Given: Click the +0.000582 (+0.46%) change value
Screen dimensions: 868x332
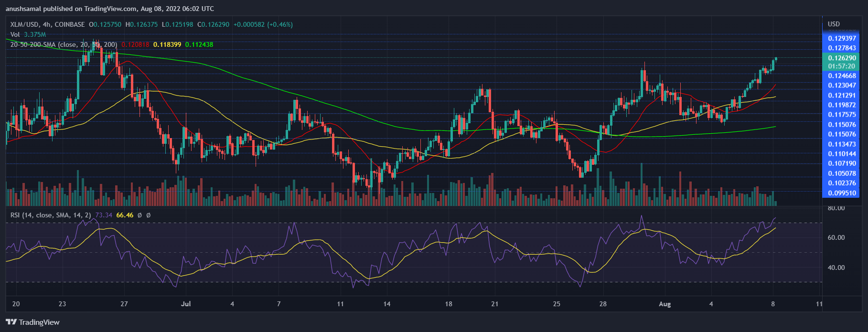Looking at the screenshot, I should tap(263, 24).
